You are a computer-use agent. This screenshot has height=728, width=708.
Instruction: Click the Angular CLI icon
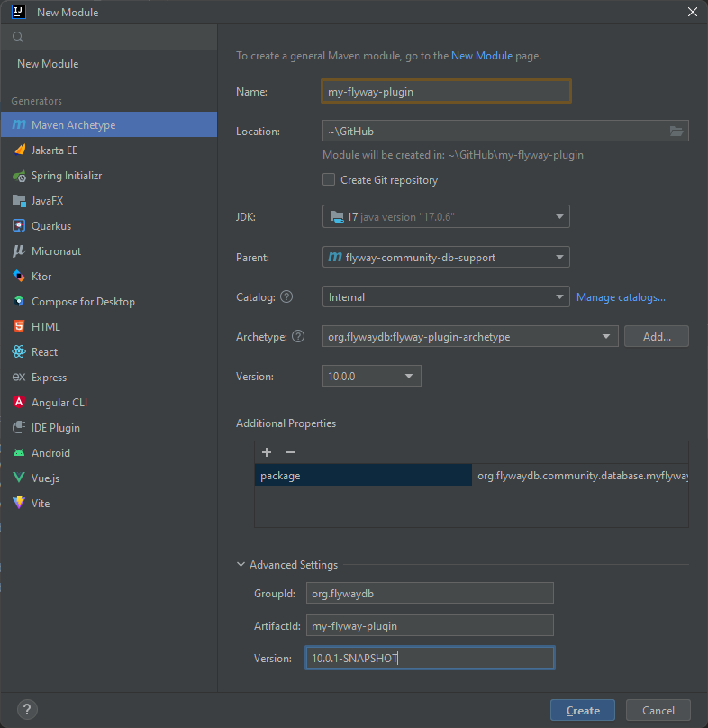(19, 402)
